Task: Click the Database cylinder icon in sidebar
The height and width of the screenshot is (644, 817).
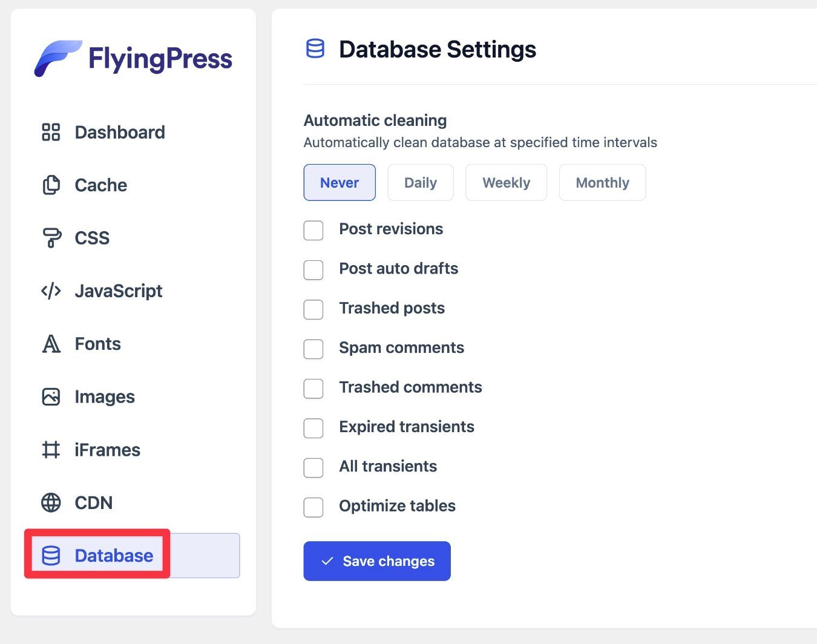Action: point(51,556)
